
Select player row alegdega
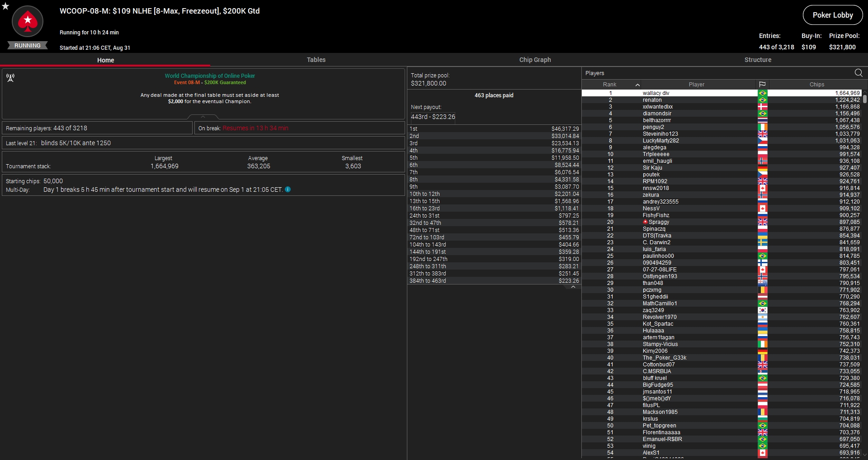(722, 147)
